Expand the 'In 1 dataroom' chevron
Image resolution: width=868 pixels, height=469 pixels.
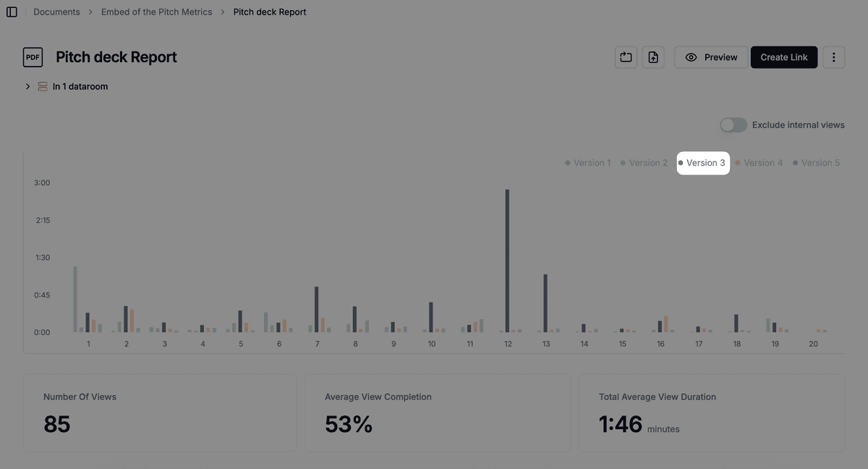click(27, 87)
